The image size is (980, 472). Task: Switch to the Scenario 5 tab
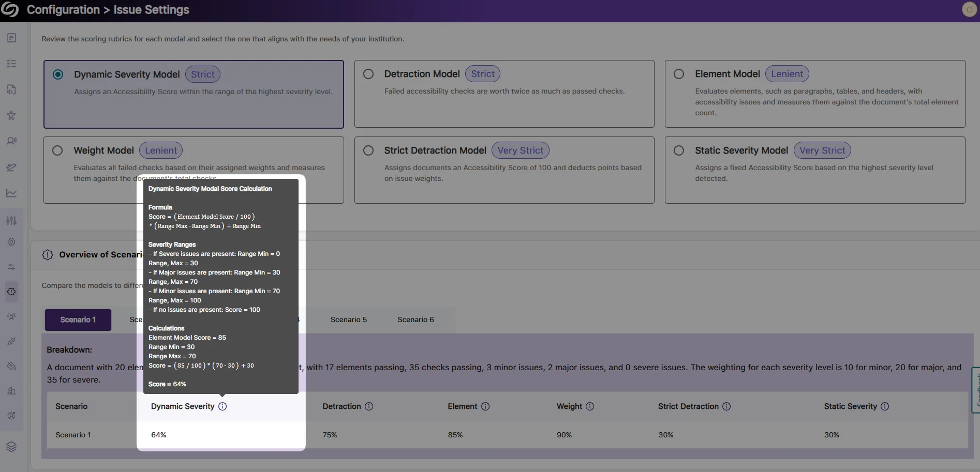point(349,319)
